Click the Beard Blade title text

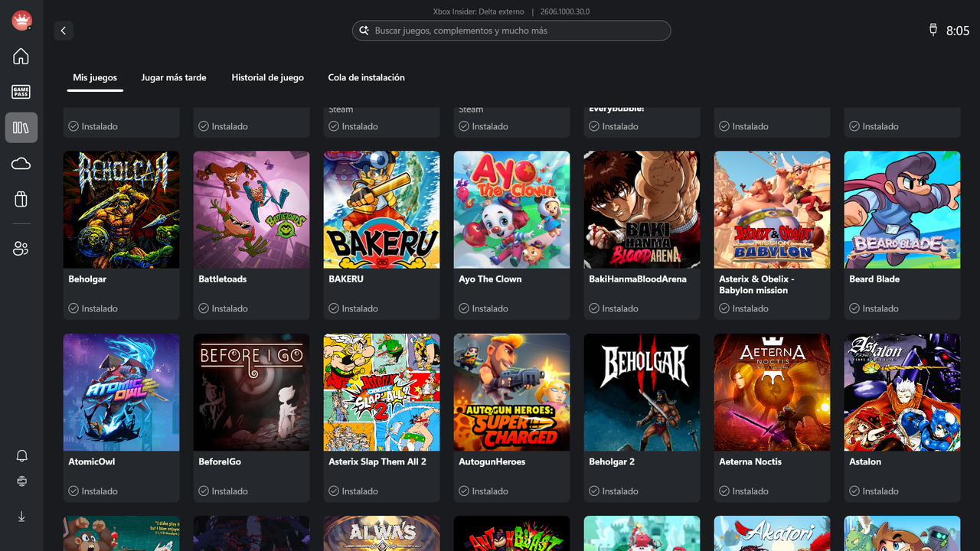click(x=874, y=279)
